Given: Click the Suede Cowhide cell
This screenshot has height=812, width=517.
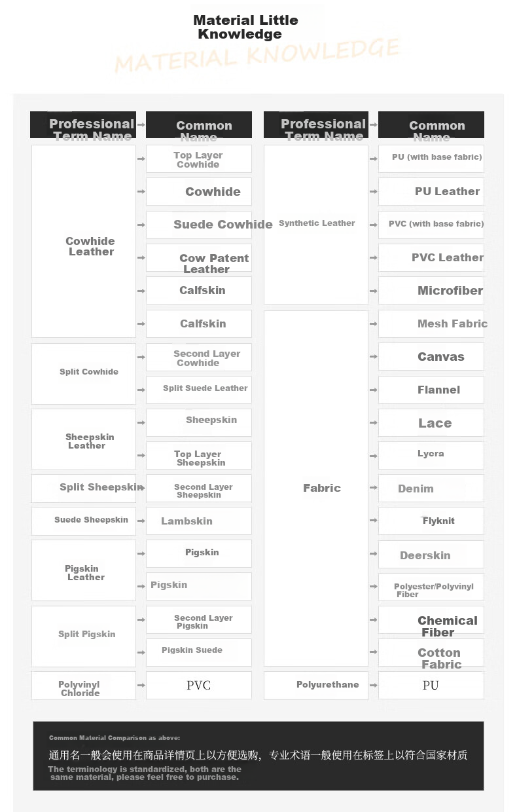Looking at the screenshot, I should (199, 225).
